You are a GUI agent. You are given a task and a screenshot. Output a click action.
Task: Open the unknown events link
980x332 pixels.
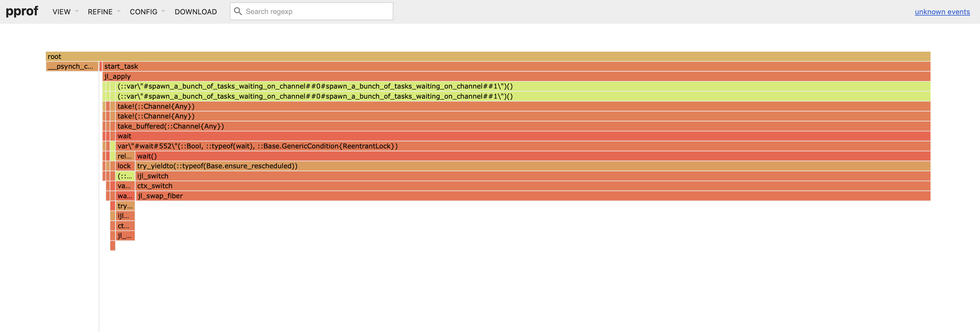pos(942,12)
